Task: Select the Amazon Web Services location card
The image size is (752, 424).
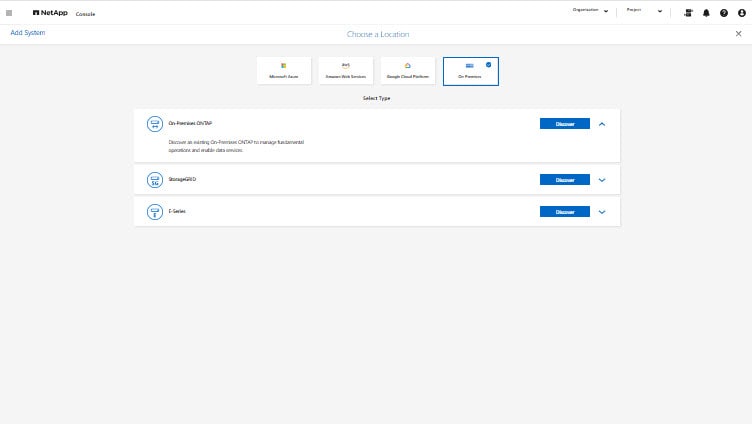Action: click(345, 70)
